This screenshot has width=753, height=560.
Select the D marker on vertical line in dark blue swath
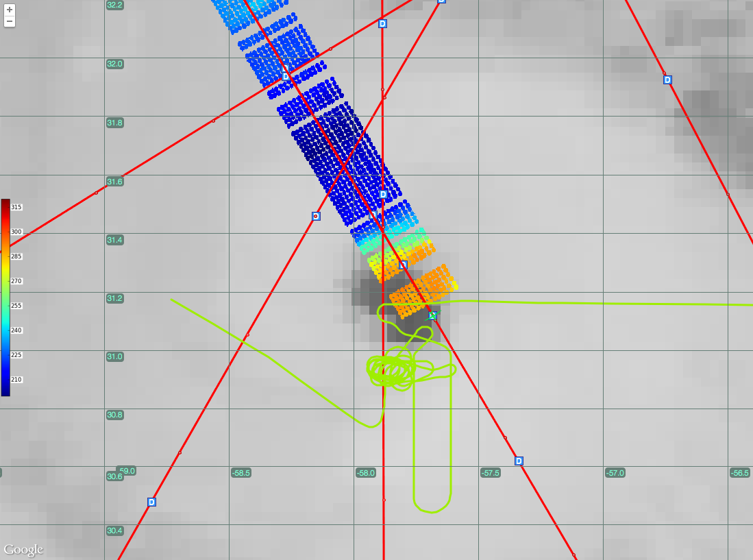[383, 194]
